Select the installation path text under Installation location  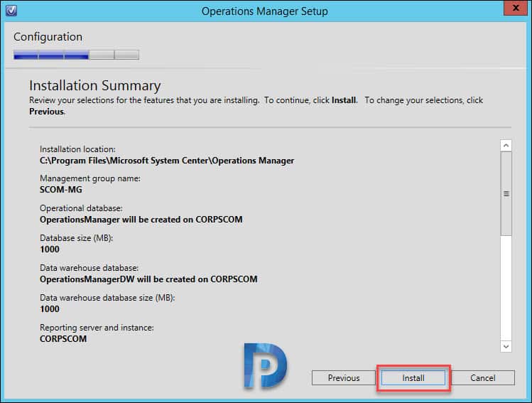(x=167, y=161)
